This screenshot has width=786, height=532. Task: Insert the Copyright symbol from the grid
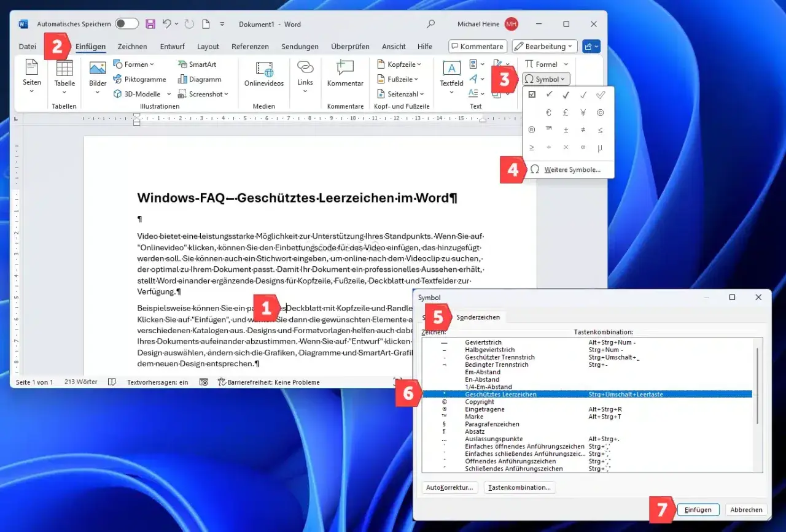tap(600, 112)
